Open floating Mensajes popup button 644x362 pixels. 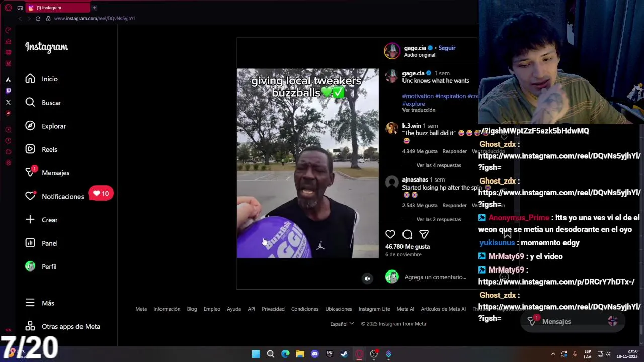click(x=574, y=321)
